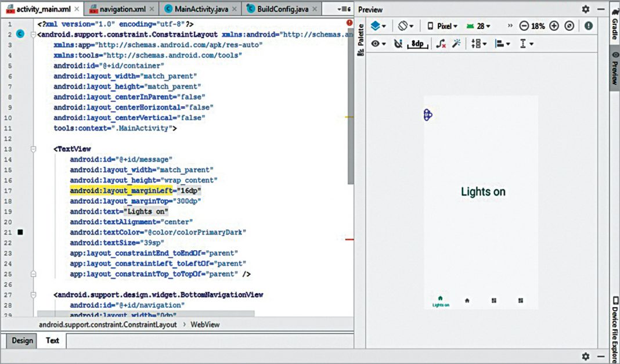Toggle autoconnect magnet icon
Screen dimensions: 620x364
(398, 44)
